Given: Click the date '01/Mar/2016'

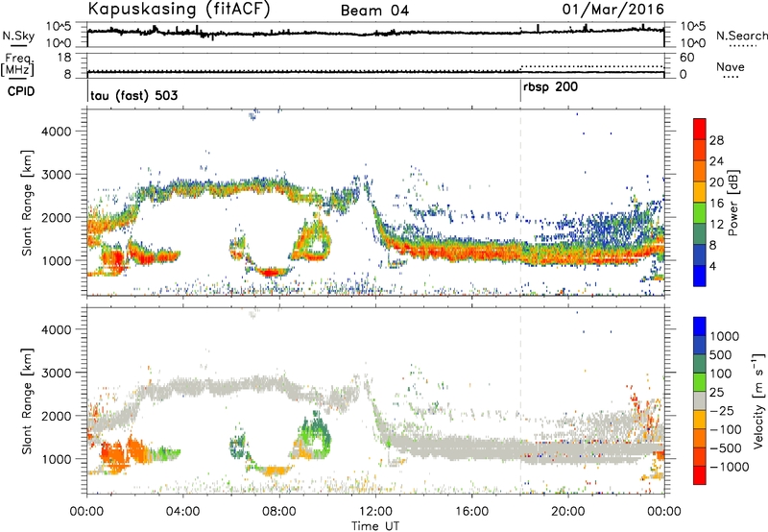Looking at the screenshot, I should pyautogui.click(x=612, y=10).
